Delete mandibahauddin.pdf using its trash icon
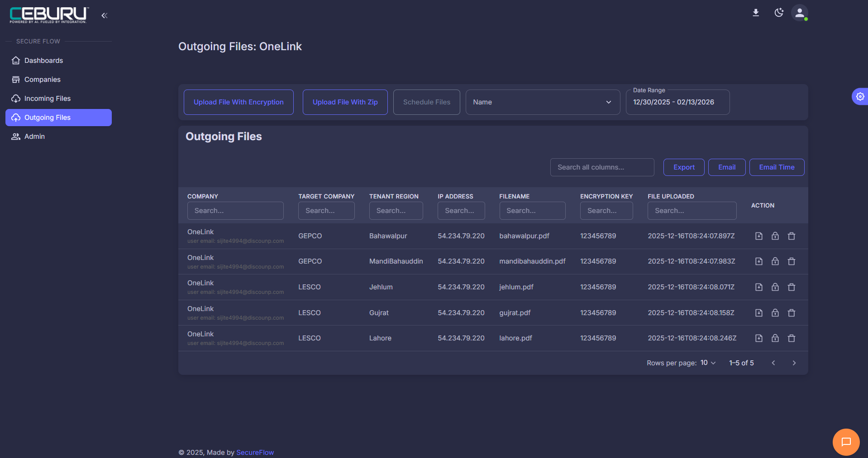868x458 pixels. point(792,261)
